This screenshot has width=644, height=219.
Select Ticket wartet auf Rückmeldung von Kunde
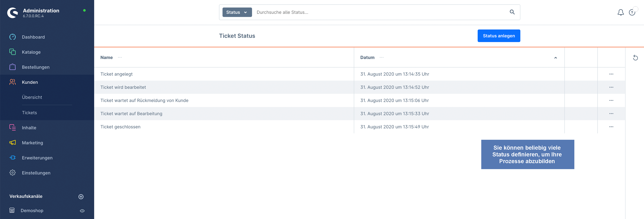(x=145, y=101)
